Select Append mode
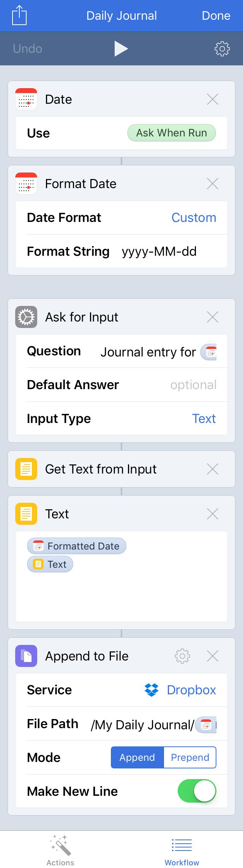This screenshot has height=868, width=243. 137,757
